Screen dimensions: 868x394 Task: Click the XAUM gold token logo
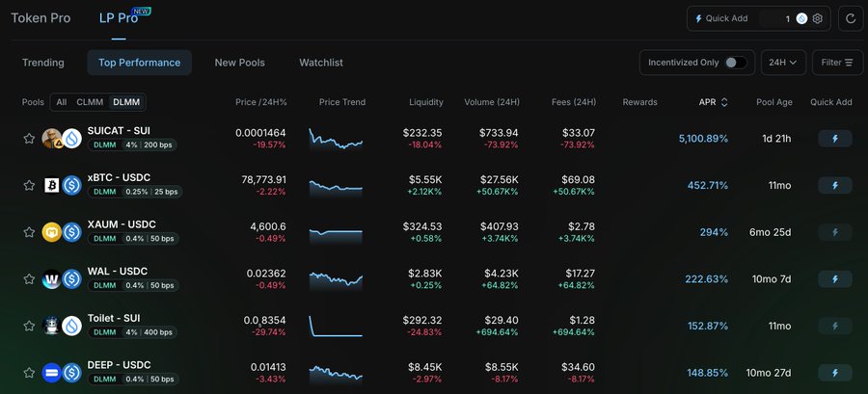click(52, 232)
